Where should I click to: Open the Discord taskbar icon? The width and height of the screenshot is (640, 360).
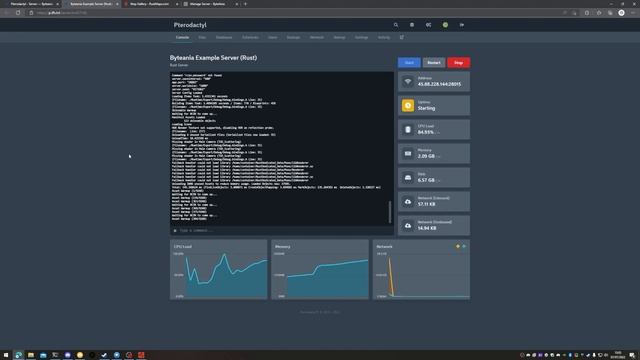pos(67,355)
